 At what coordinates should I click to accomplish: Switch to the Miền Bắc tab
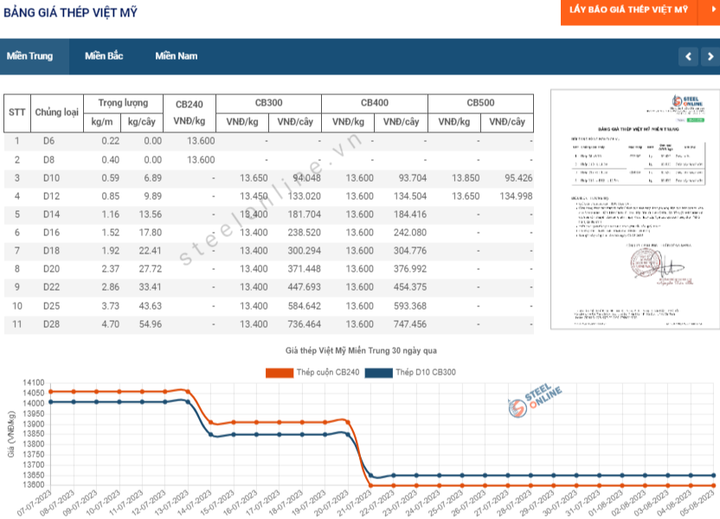coord(104,56)
